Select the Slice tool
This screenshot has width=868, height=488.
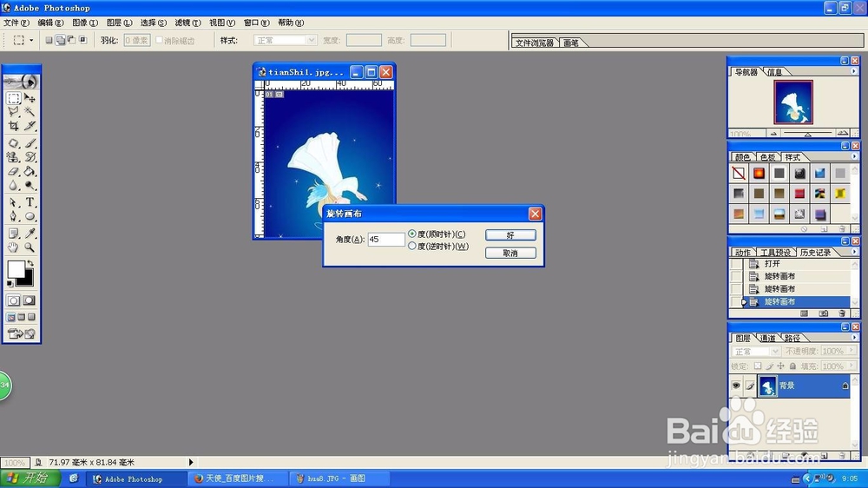[x=30, y=126]
